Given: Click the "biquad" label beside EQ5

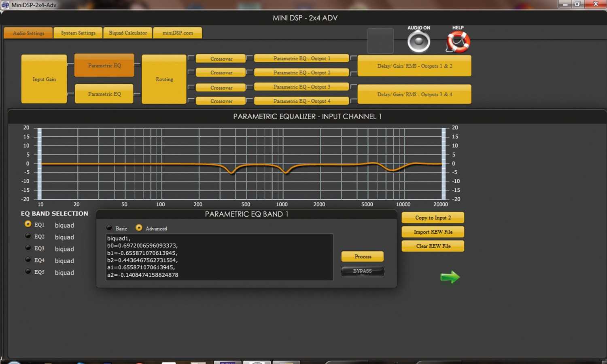Looking at the screenshot, I should [64, 273].
